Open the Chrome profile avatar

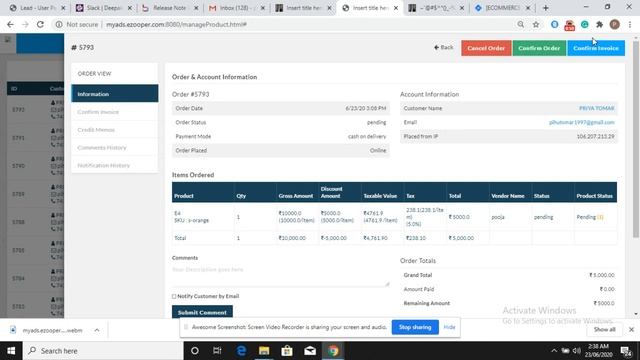615,24
